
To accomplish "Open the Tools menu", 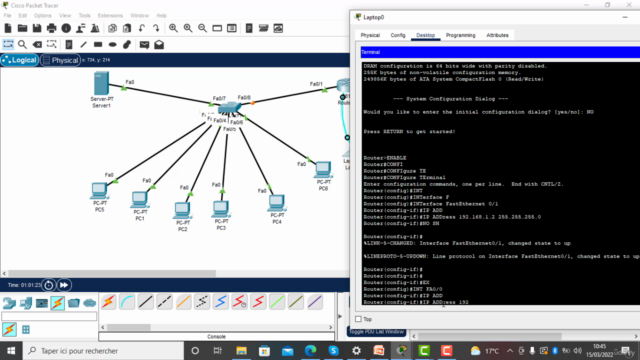I will (84, 16).
